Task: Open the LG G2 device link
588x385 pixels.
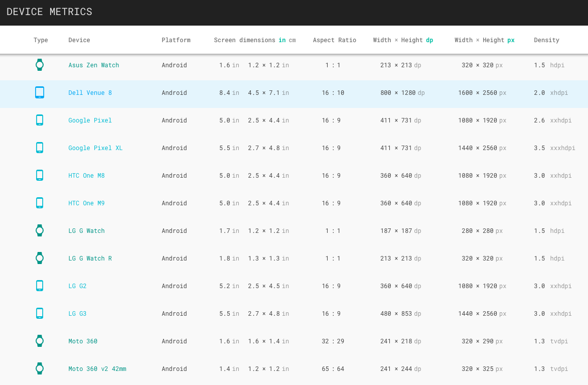Action: [x=77, y=286]
